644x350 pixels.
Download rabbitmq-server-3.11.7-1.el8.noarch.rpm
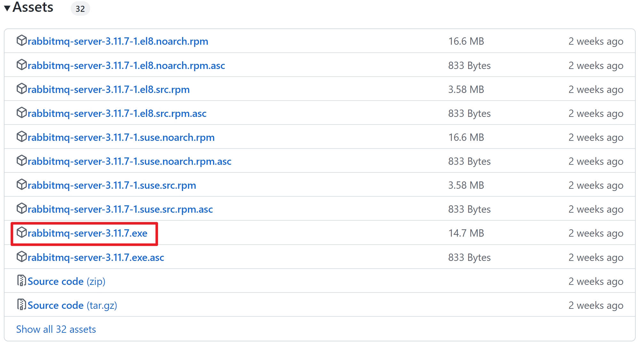coord(118,42)
